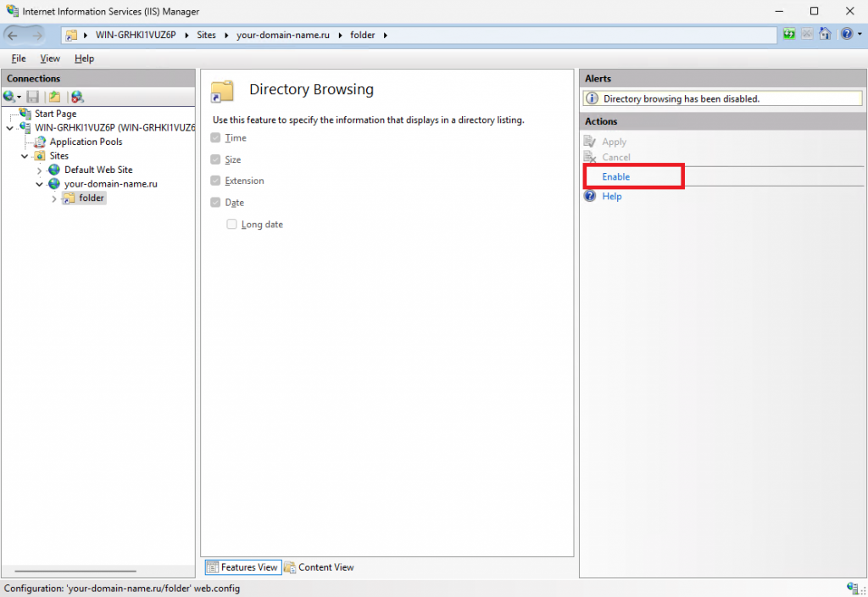Click the Delete Connection icon in Connections toolbar
This screenshot has width=868, height=597.
pyautogui.click(x=77, y=97)
